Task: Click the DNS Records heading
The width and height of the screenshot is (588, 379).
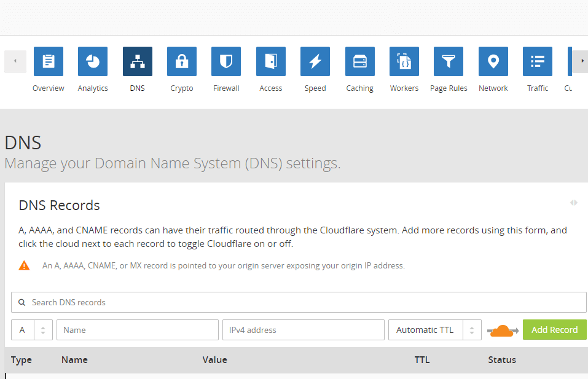Action: coord(59,205)
